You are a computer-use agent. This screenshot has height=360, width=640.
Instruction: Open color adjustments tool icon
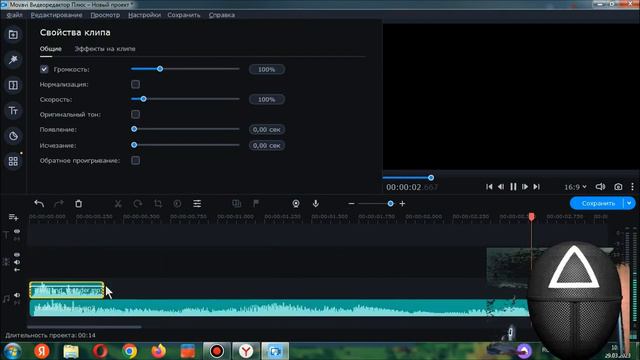(x=177, y=203)
